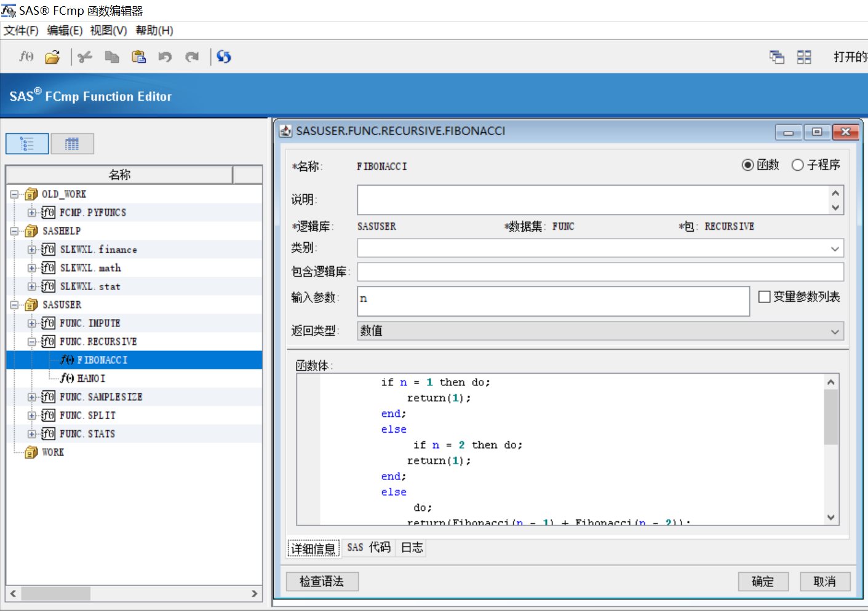Open a function with the folder icon
This screenshot has height=611, width=868.
point(53,57)
